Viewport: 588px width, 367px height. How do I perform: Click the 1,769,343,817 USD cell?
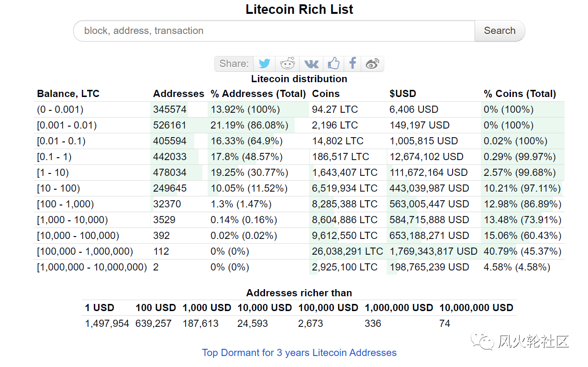click(433, 251)
